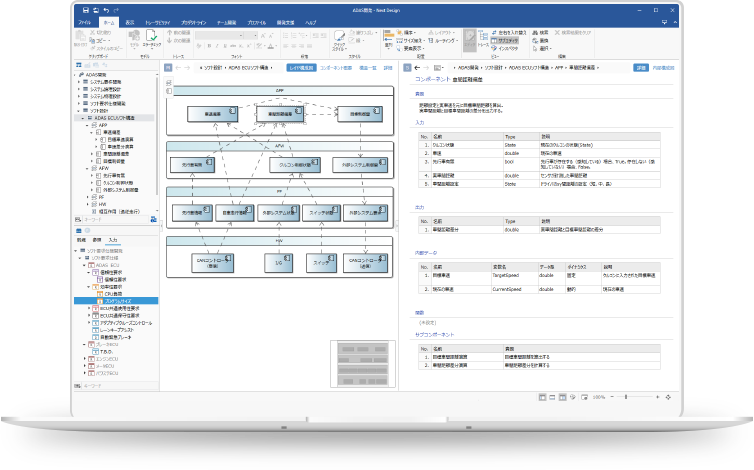Select the コンポーネント概要 view link
The width and height of the screenshot is (754, 470).
[336, 68]
